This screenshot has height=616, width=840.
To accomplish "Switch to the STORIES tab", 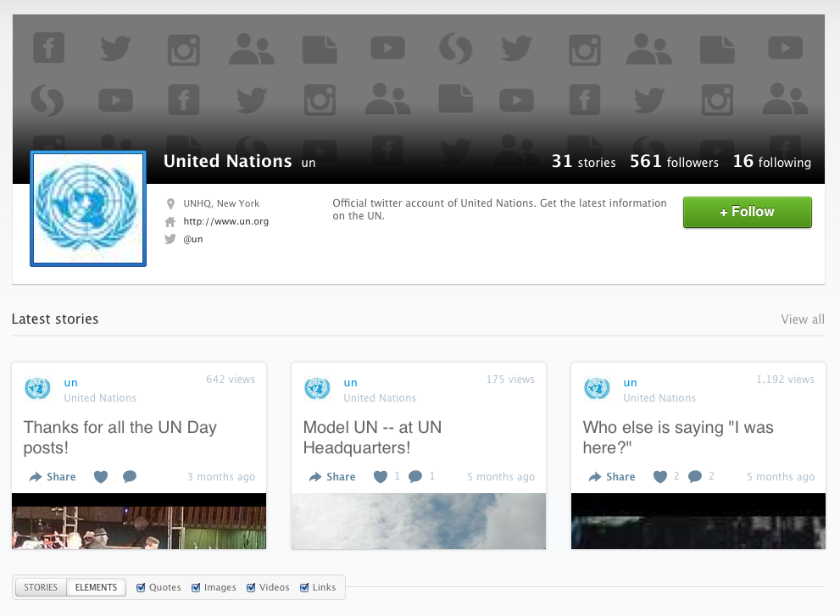I will (x=41, y=587).
